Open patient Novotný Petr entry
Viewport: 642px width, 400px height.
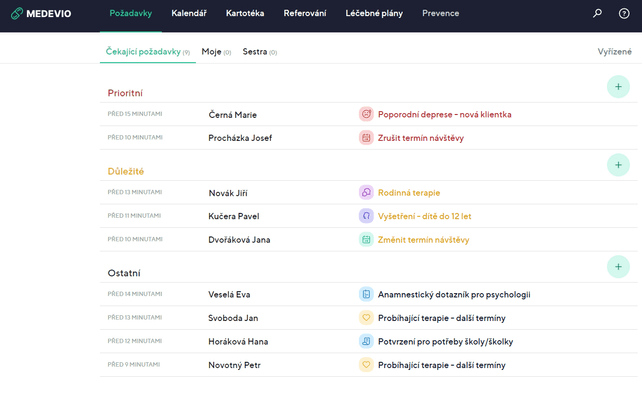pyautogui.click(x=234, y=365)
